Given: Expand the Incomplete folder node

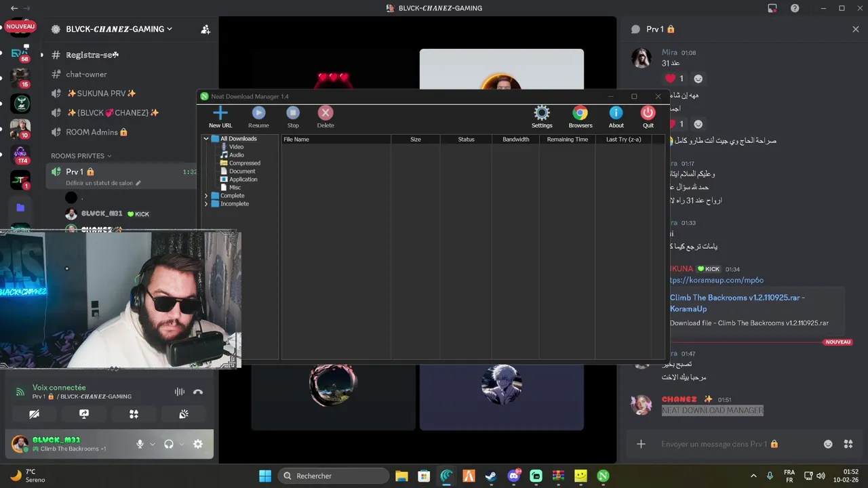Looking at the screenshot, I should [x=206, y=204].
